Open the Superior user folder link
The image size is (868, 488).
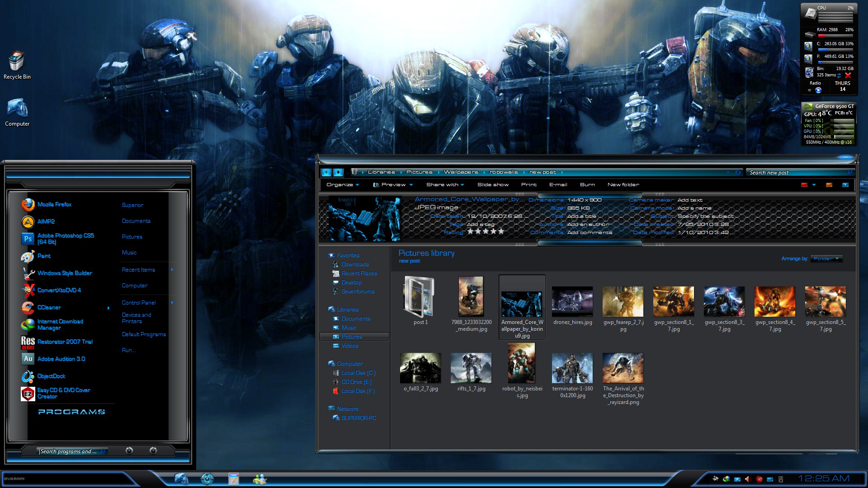[x=132, y=205]
